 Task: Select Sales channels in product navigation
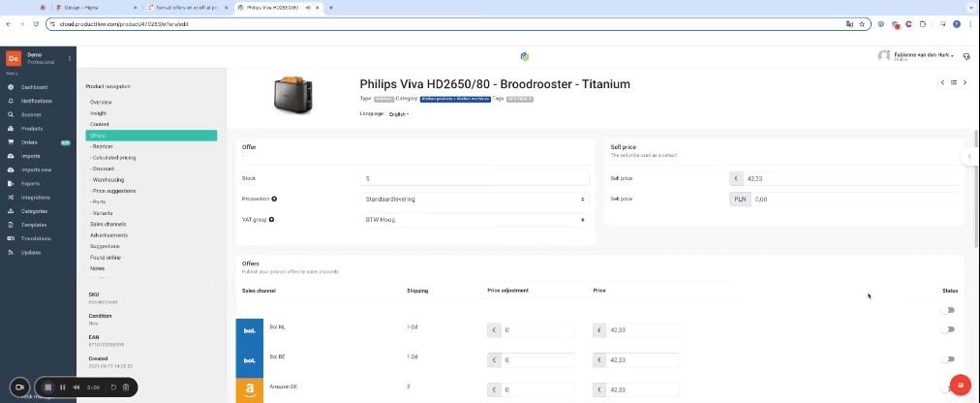coord(108,224)
